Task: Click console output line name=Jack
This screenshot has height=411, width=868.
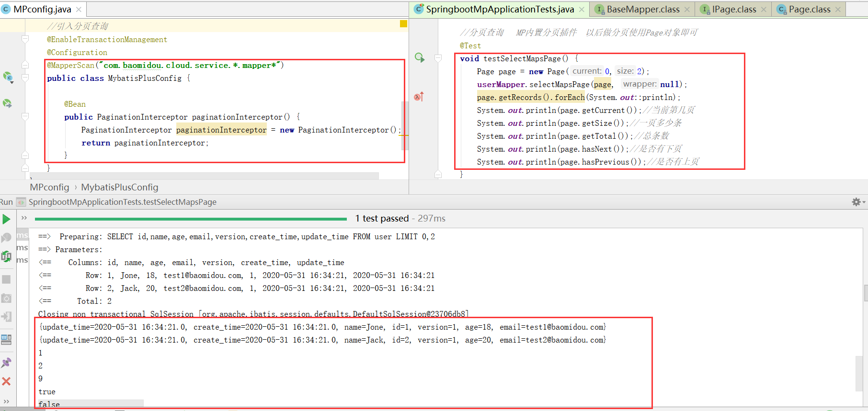Action: 322,340
